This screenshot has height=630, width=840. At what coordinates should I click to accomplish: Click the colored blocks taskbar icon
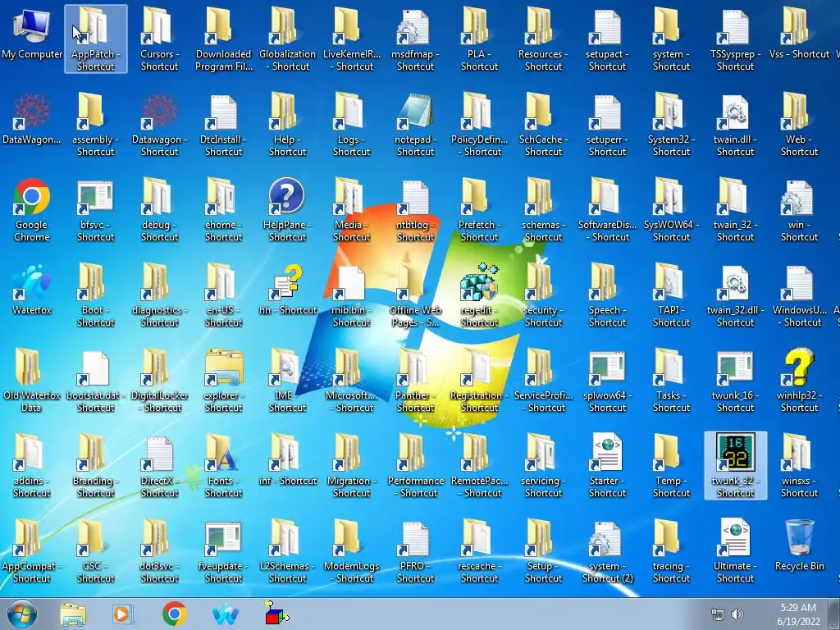pyautogui.click(x=276, y=614)
